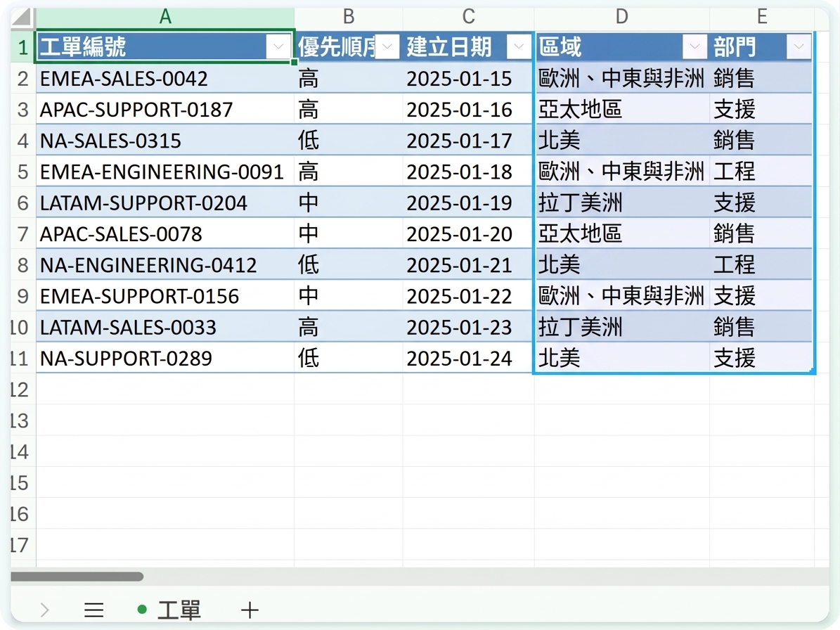
Task: Switch to the 工單 sheet tab
Action: tap(169, 610)
